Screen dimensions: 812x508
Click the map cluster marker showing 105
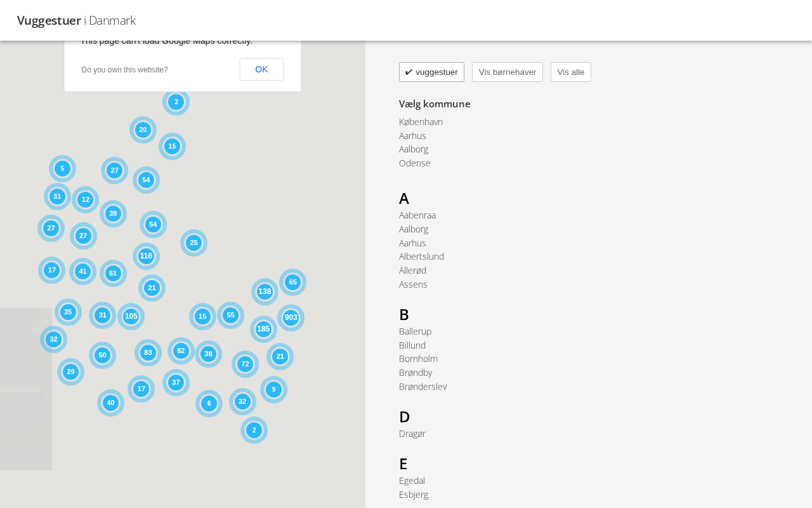(x=131, y=316)
